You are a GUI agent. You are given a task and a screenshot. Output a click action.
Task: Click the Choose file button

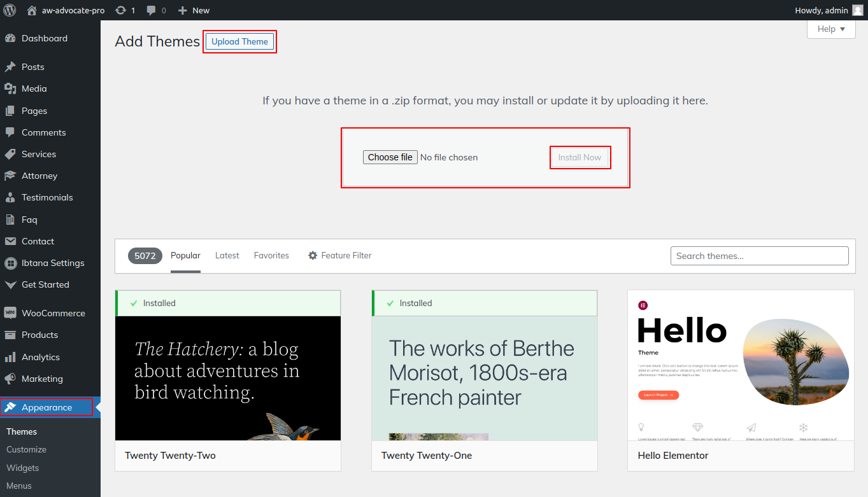[x=390, y=157]
